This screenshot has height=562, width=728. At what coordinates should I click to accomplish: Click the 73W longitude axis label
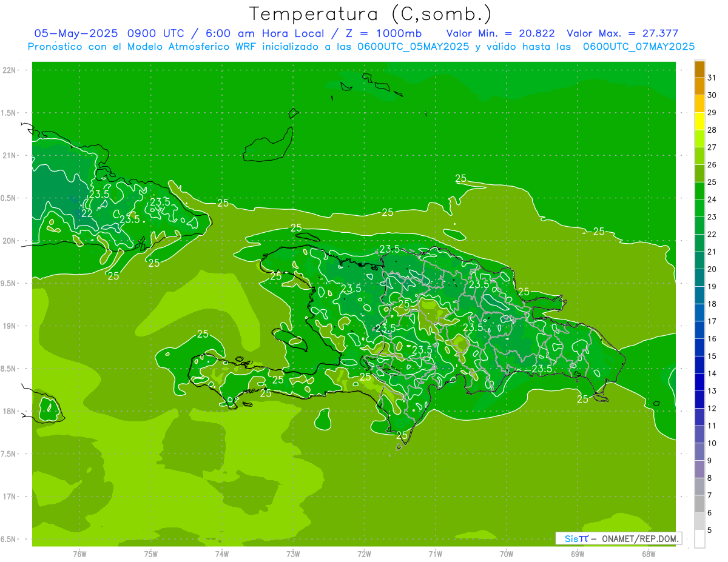click(293, 554)
